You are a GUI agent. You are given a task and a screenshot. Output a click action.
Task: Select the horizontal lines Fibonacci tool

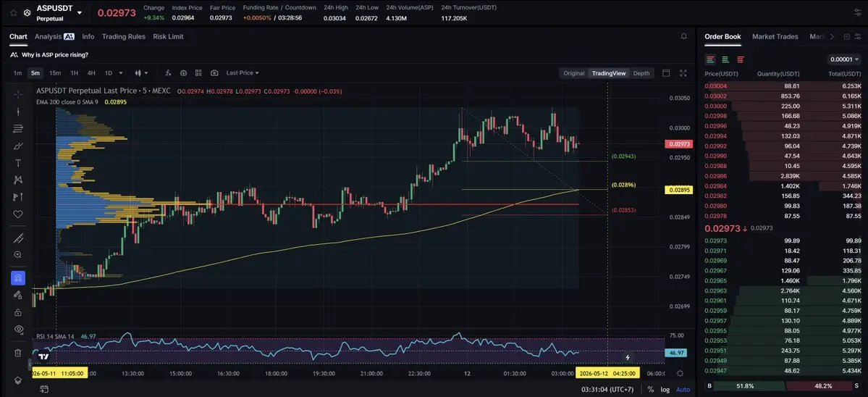(17, 128)
